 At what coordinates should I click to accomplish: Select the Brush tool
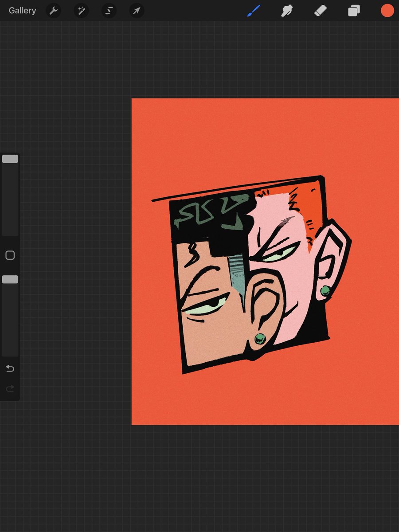(x=254, y=11)
